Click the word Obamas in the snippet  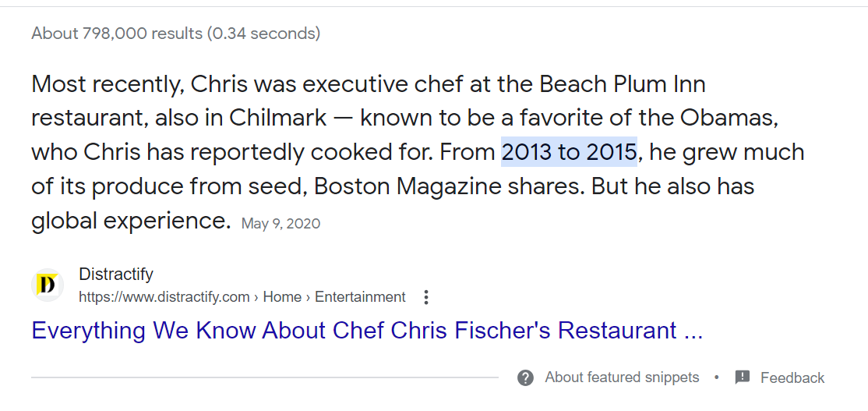[x=729, y=118]
